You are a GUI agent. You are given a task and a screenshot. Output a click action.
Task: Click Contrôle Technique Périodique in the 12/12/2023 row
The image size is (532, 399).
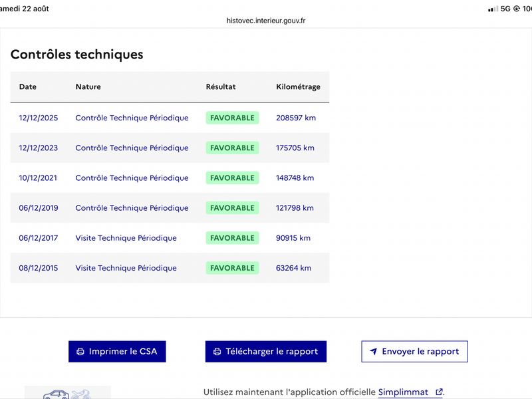(132, 148)
